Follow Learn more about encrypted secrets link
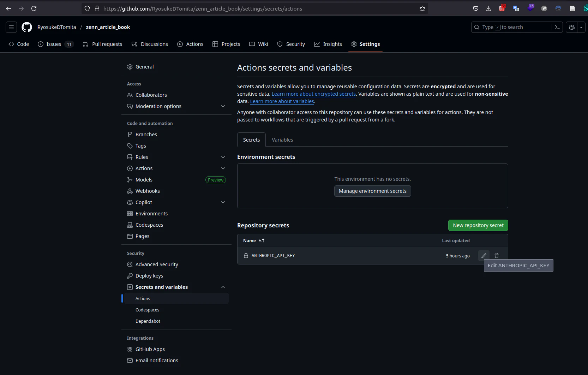Viewport: 588px width, 375px height. click(314, 94)
